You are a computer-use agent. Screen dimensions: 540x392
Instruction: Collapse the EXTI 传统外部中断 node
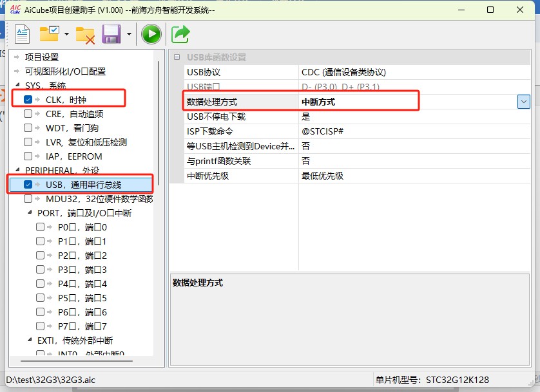30,340
